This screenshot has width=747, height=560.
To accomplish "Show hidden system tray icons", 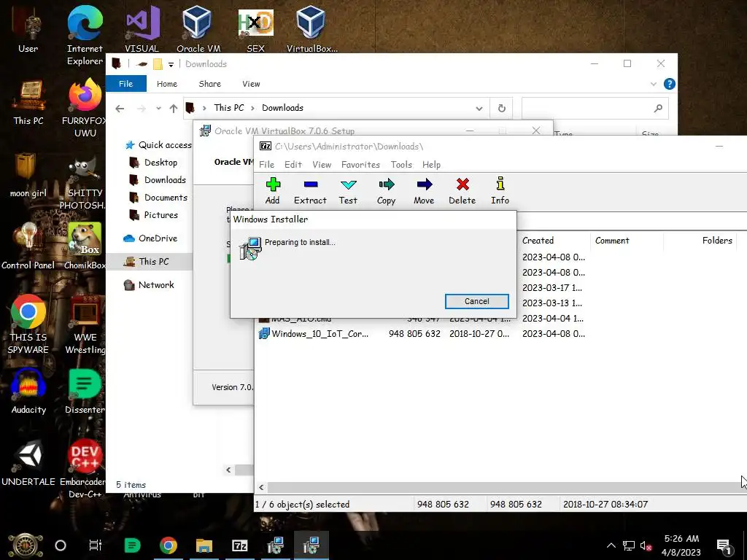I will [611, 545].
